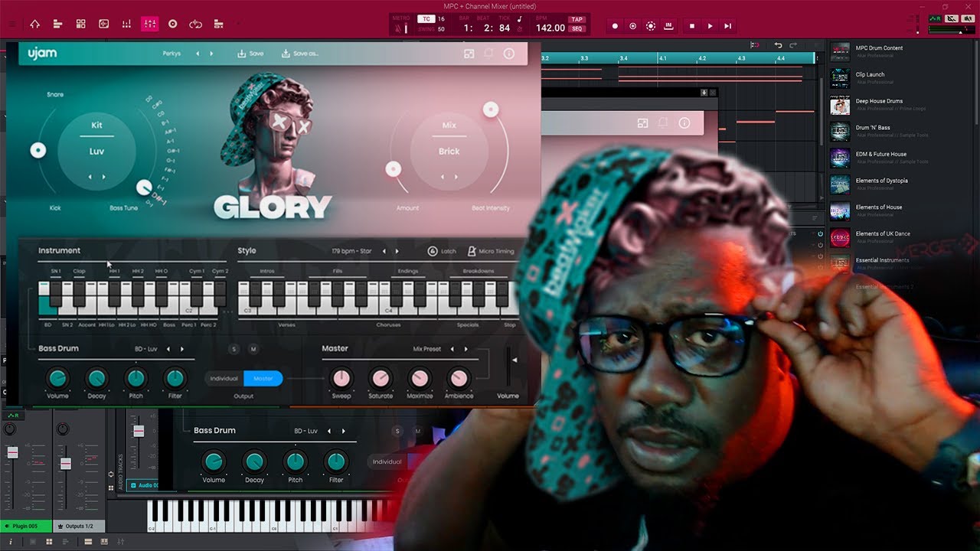Image resolution: width=980 pixels, height=551 pixels.
Task: Open the MPC hamburger menu
Action: pos(11,24)
